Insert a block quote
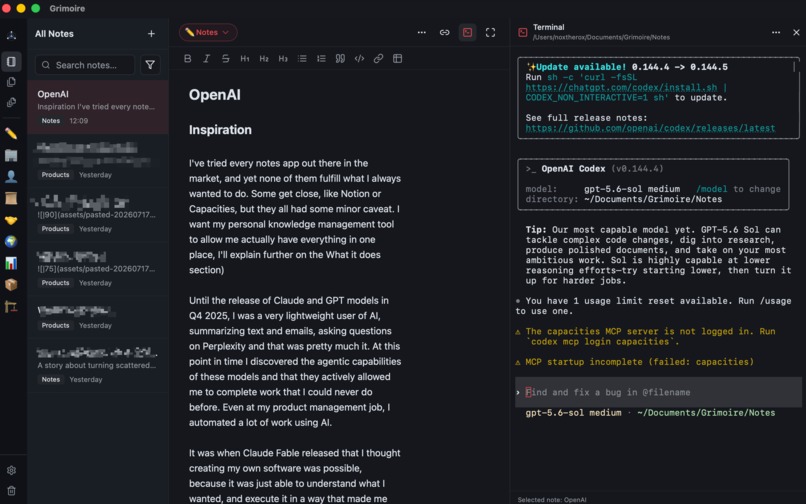806x504 pixels. point(340,59)
